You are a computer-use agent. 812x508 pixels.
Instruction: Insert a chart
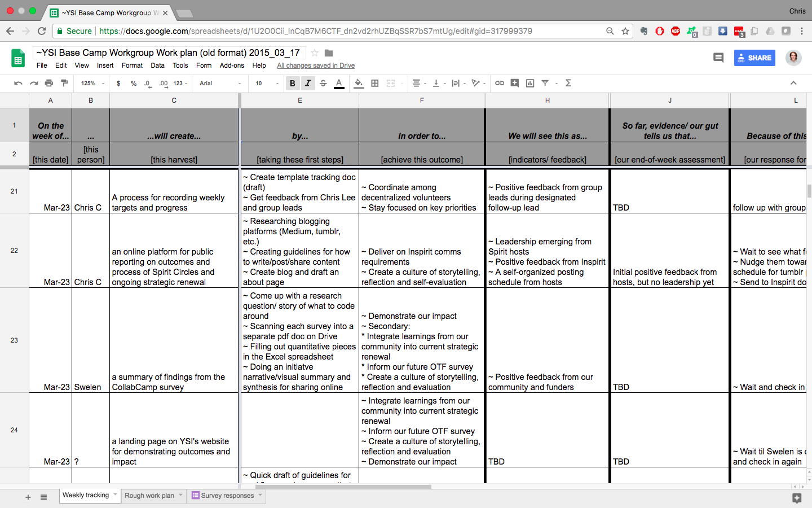530,83
